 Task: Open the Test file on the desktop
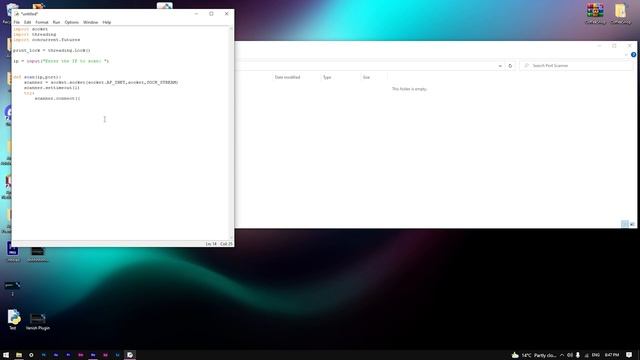[13, 320]
